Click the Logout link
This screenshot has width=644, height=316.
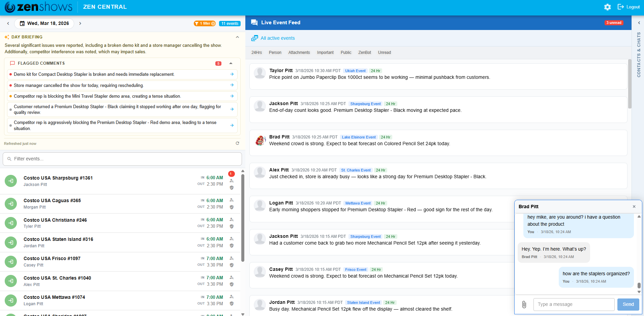pos(629,7)
